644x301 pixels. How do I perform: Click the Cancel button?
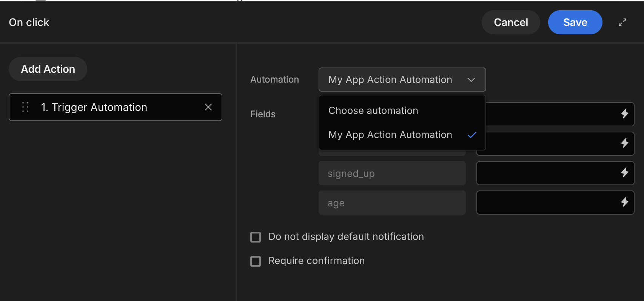click(x=511, y=22)
